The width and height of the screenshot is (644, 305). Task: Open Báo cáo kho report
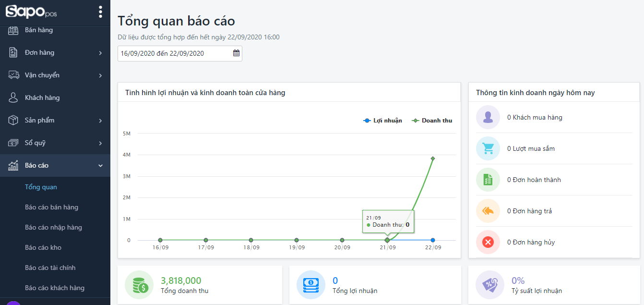point(43,247)
